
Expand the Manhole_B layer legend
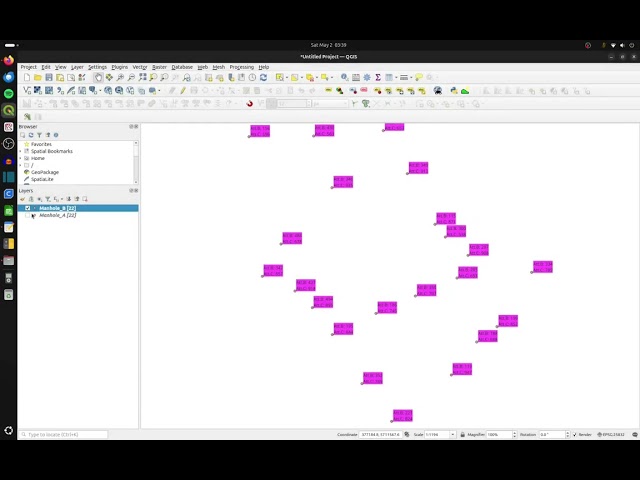pyautogui.click(x=34, y=208)
